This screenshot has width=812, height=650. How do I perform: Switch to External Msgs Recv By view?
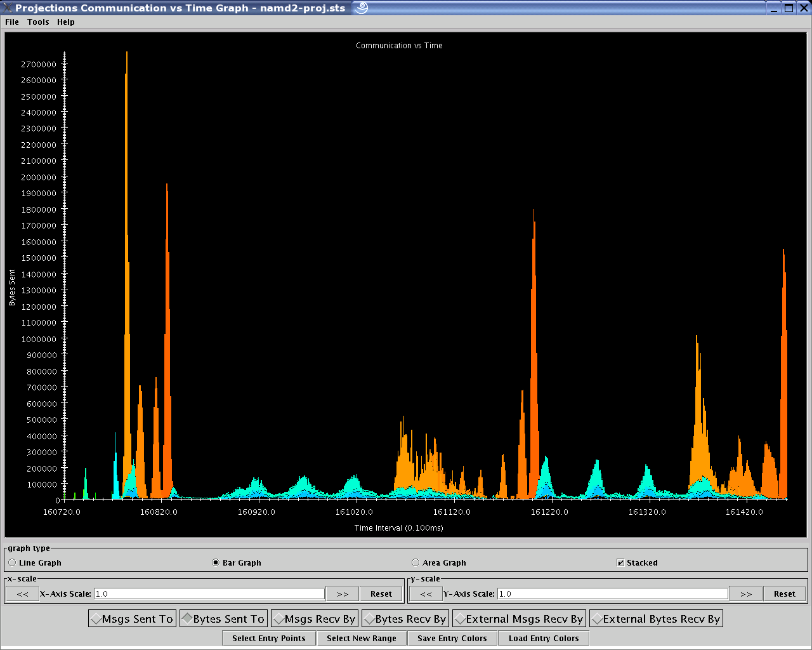(x=519, y=619)
